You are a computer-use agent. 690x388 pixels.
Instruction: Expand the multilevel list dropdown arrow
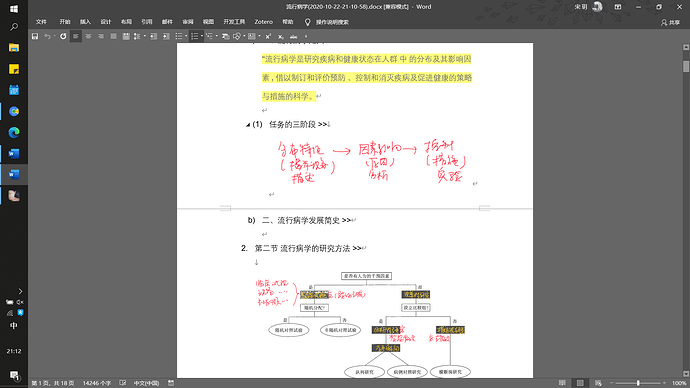click(217, 37)
